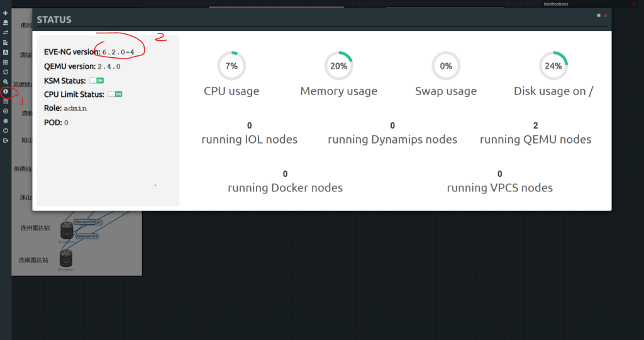This screenshot has width=644, height=340.
Task: Select the LianNan router node
Action: (67, 258)
